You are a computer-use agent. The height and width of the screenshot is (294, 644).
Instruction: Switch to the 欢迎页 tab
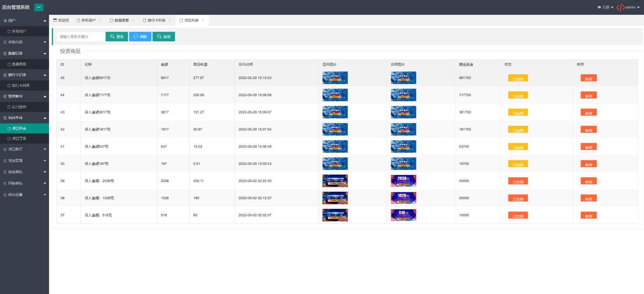point(61,20)
